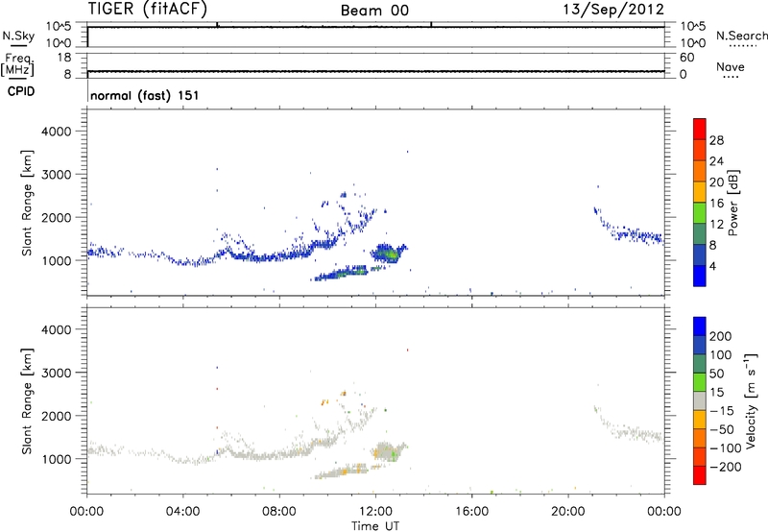Click the '16:00' time axis label
The width and height of the screenshot is (768, 532).
pos(471,512)
